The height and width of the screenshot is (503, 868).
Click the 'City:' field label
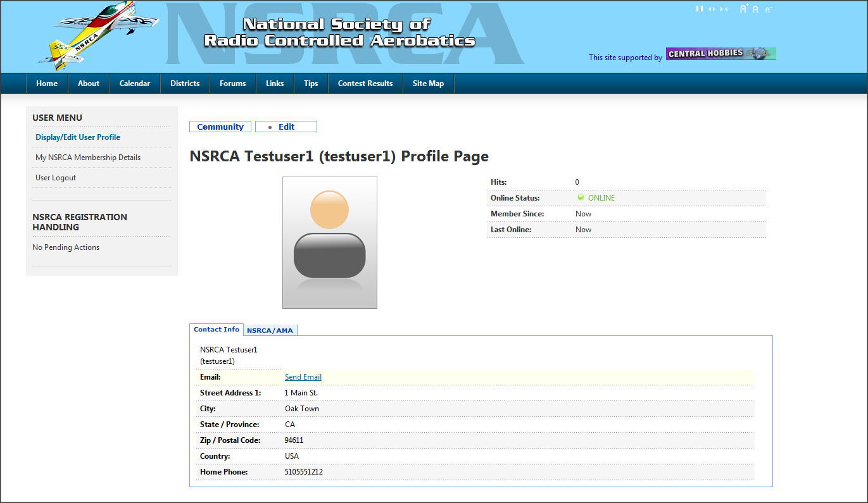208,409
